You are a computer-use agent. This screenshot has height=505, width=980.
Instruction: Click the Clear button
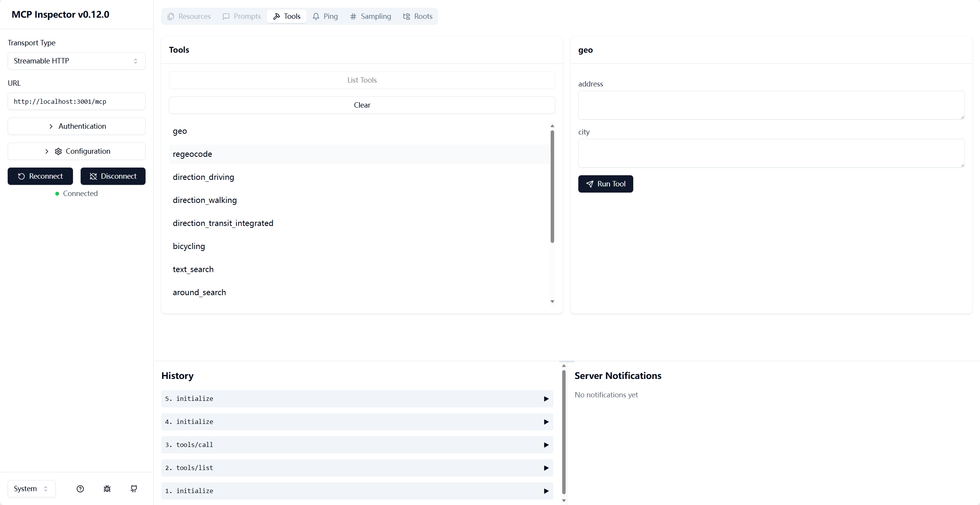tap(362, 105)
